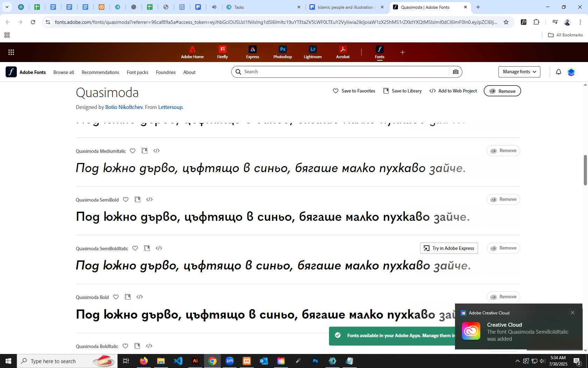Remove Quasimoda SemiBold font toggle
Viewport: 588px width, 368px height.
[503, 199]
